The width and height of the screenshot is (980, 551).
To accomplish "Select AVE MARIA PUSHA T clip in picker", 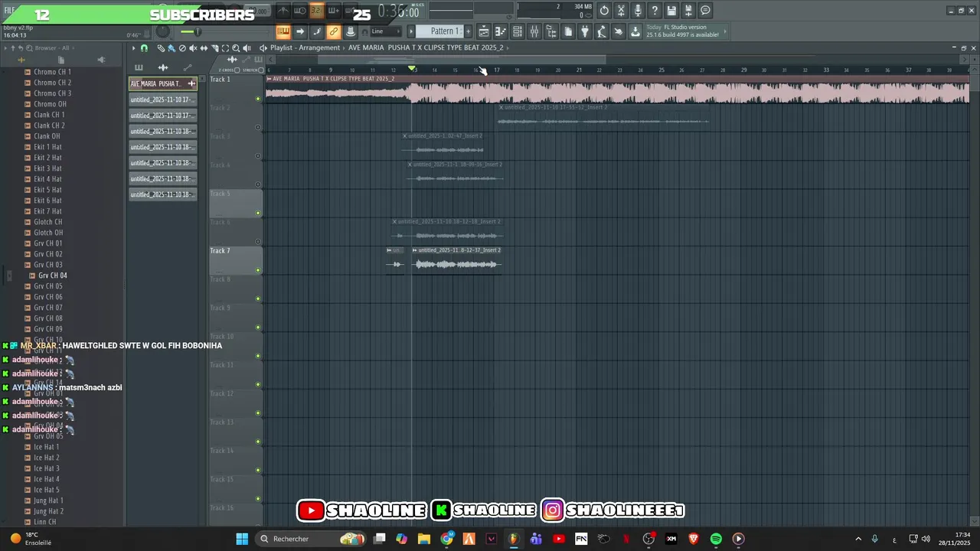I will [x=163, y=83].
